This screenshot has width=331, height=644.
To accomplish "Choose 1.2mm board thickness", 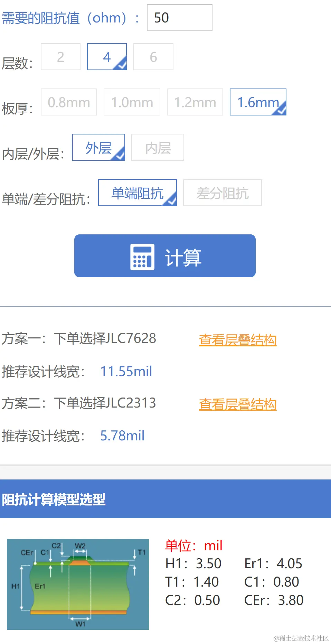I will (x=195, y=102).
